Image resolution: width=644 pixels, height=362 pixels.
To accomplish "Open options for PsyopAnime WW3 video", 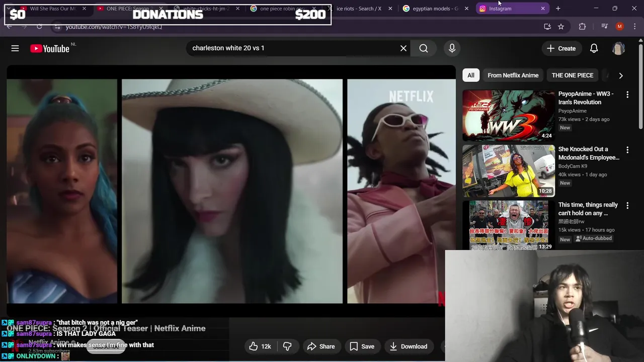I will pyautogui.click(x=627, y=95).
